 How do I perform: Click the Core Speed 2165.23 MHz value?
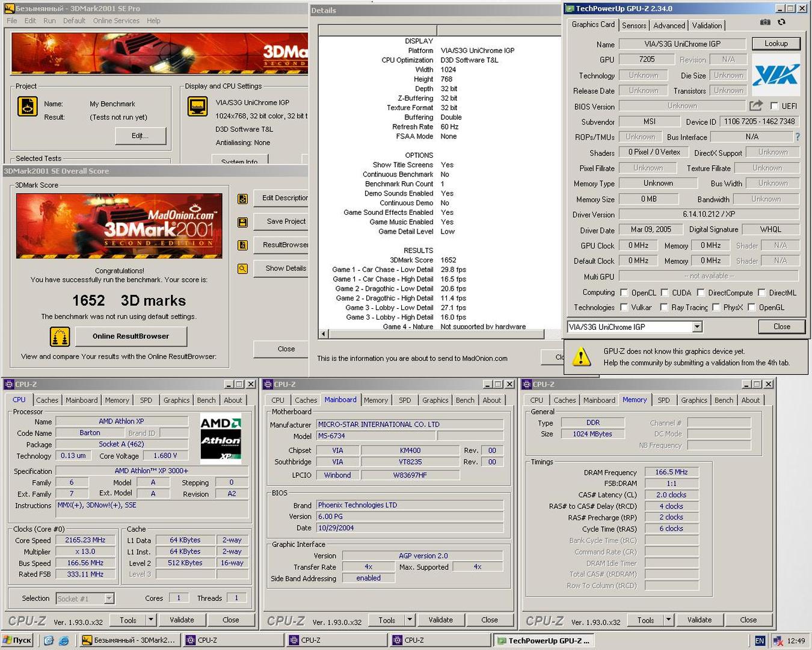[x=85, y=540]
